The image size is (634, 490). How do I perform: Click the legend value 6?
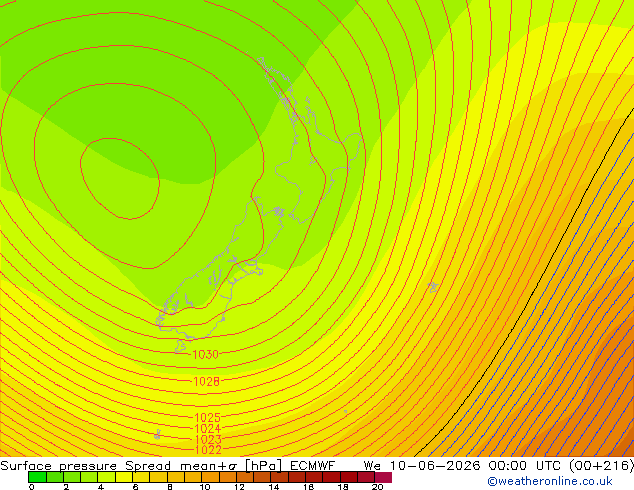135,487
